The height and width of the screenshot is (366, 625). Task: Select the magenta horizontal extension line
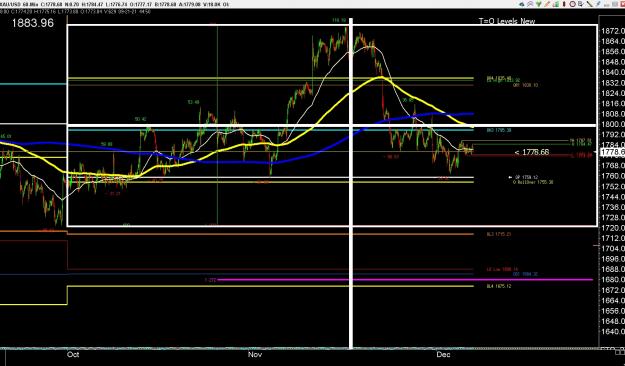point(405,280)
